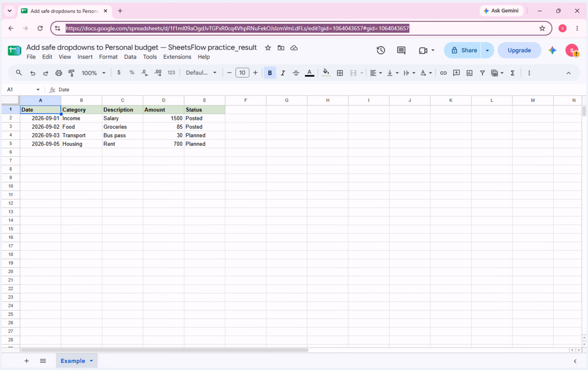
Task: Toggle strikethrough formatting
Action: 296,73
